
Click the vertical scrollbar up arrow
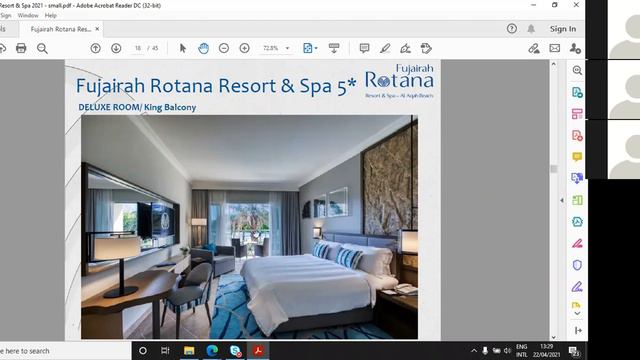pos(553,64)
